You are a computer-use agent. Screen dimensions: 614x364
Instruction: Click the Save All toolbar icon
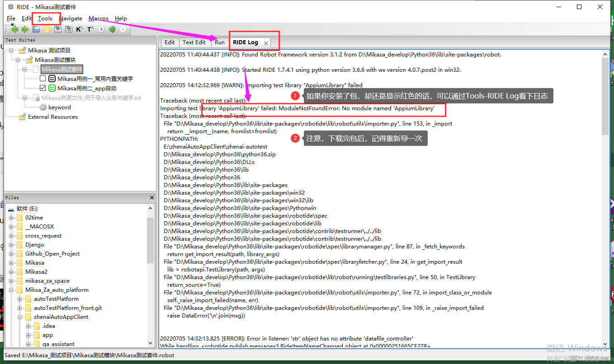click(x=69, y=29)
